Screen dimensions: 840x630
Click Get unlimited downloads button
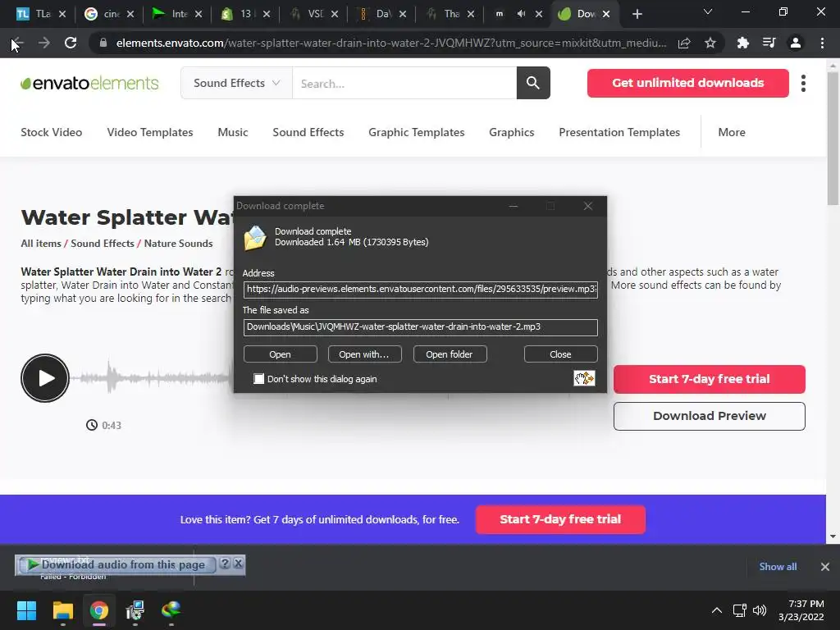point(688,83)
